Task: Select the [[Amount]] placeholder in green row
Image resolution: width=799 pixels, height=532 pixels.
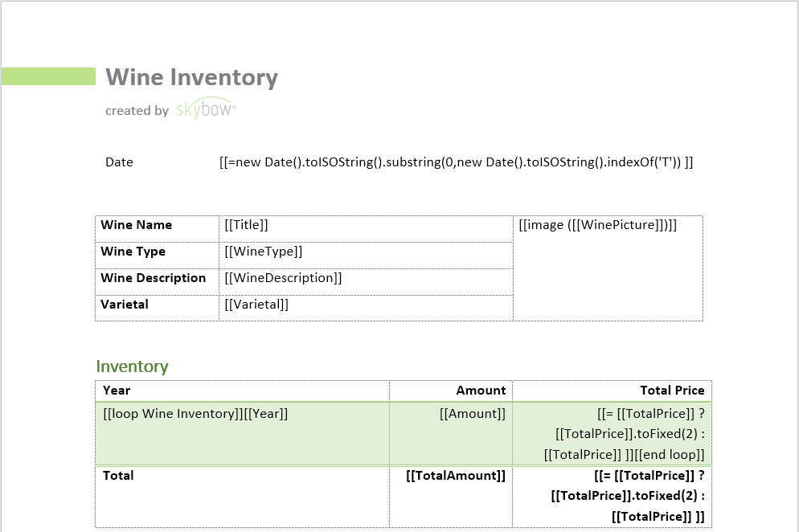Action: (x=473, y=414)
